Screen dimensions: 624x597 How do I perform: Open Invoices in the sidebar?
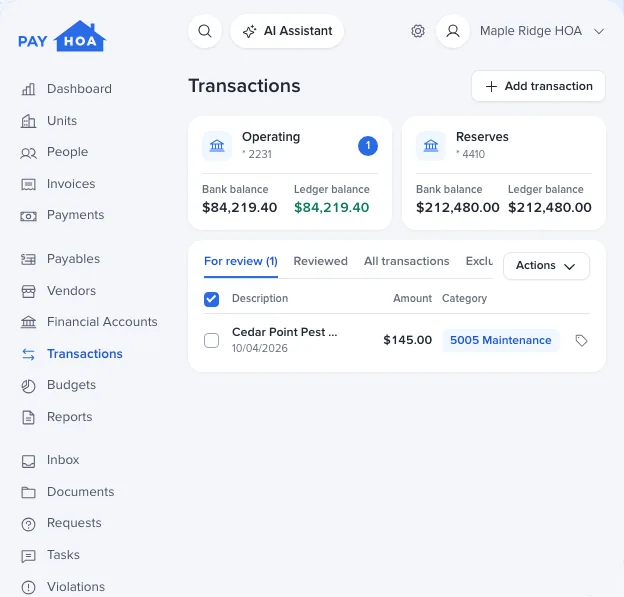pos(71,183)
